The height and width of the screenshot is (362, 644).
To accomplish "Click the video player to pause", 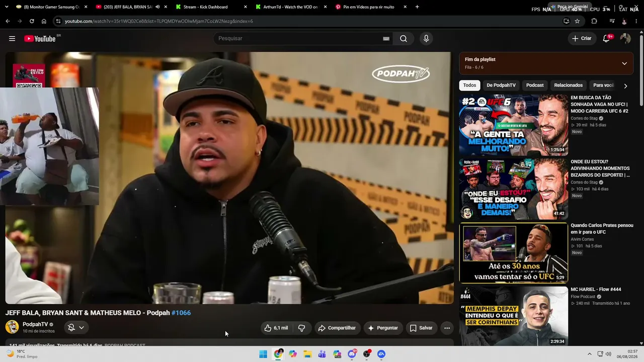I will pos(228,177).
